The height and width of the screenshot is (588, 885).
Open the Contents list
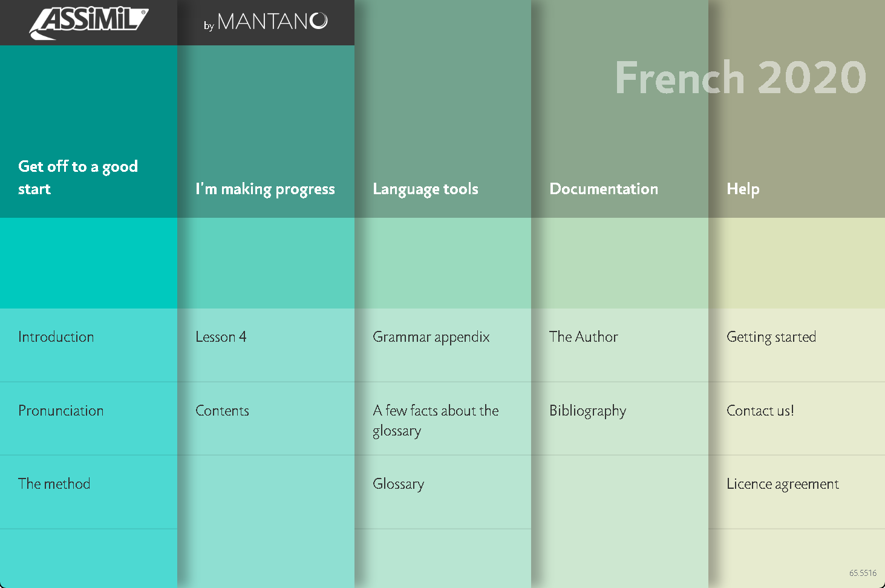(x=266, y=419)
